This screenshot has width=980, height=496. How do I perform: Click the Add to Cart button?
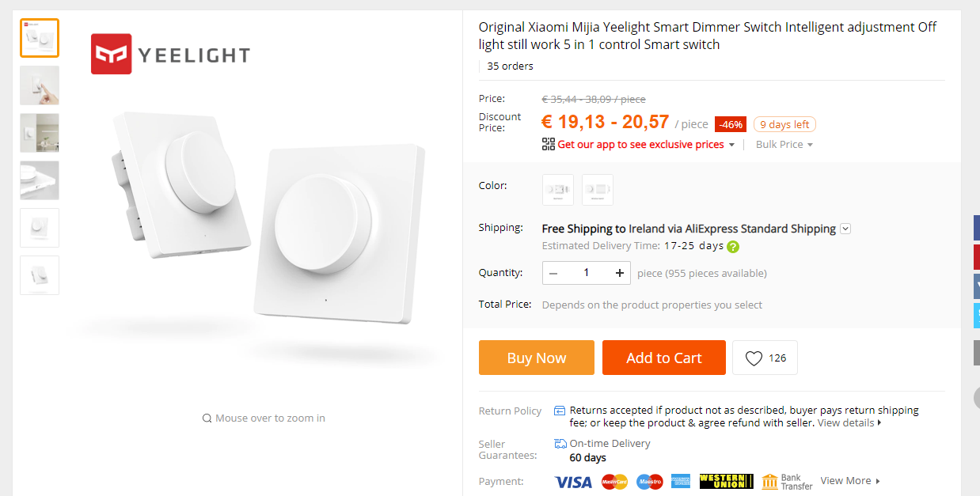[663, 358]
